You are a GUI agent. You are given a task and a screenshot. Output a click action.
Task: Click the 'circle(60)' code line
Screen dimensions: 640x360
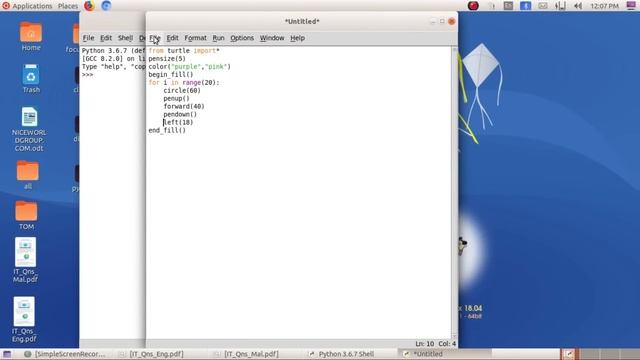(x=182, y=91)
